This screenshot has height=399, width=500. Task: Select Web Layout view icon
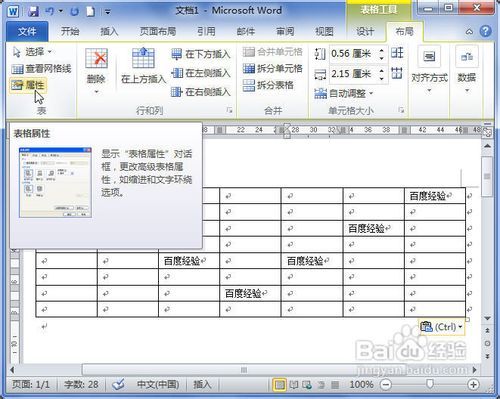[307, 385]
